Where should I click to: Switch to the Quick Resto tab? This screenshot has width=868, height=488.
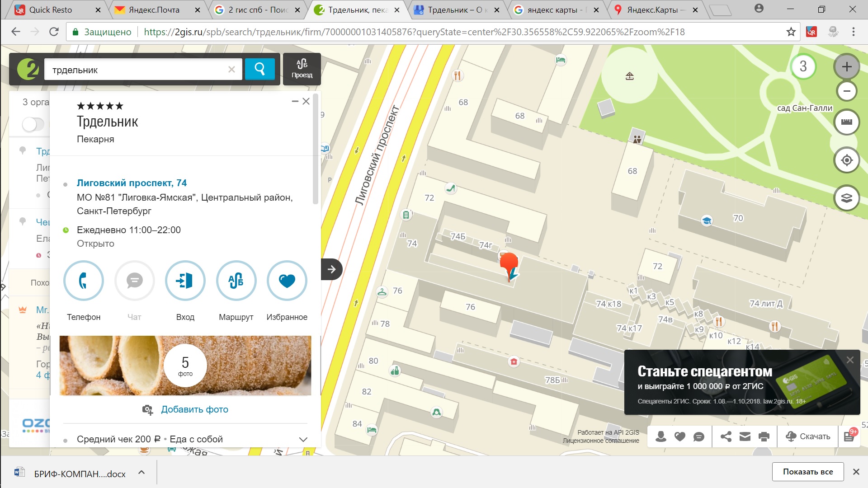click(x=57, y=9)
